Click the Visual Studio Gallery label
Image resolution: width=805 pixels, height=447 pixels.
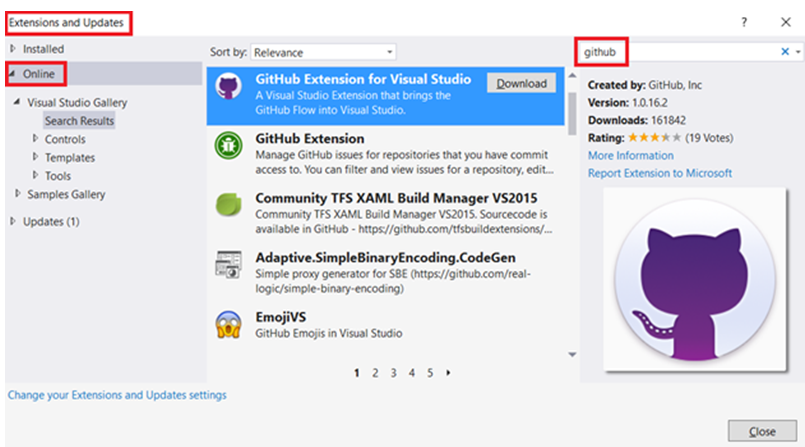tap(77, 103)
